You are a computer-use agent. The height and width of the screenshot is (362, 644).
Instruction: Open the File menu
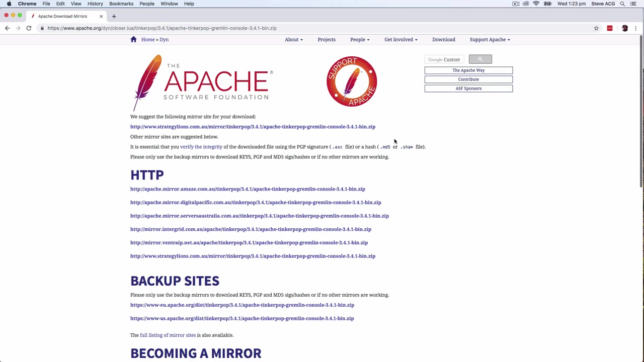46,4
